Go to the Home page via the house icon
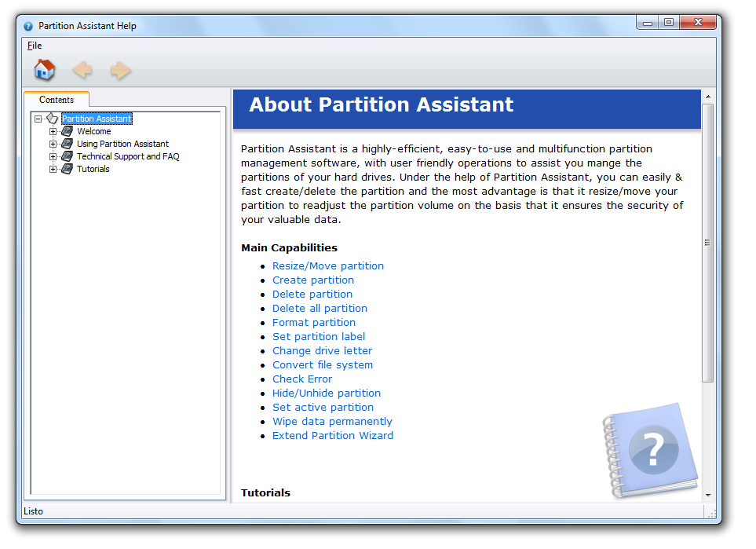Viewport: 756px width, 549px height. tap(45, 70)
